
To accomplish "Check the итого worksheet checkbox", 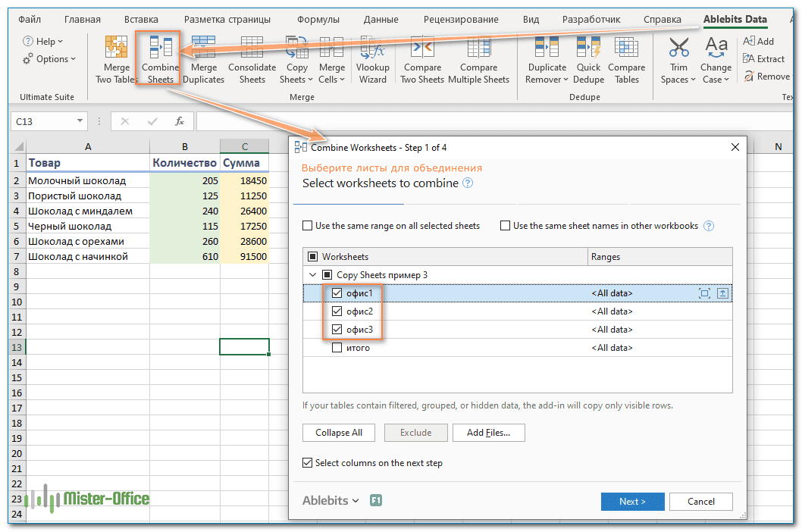I will coord(337,348).
